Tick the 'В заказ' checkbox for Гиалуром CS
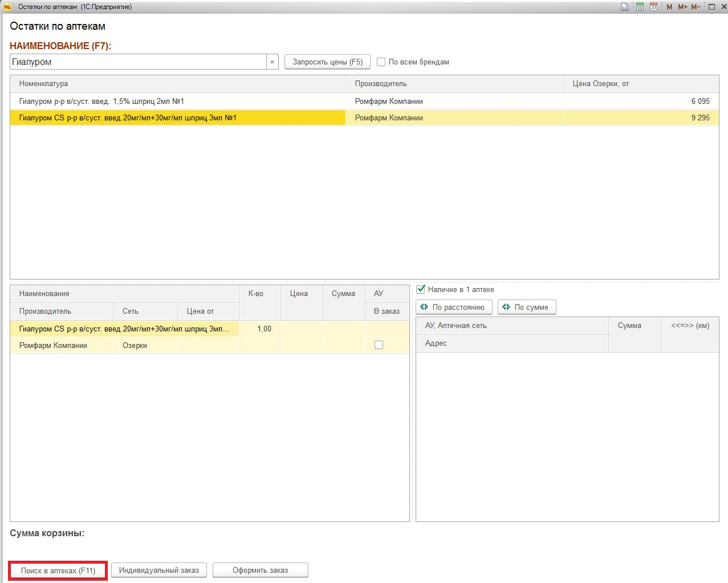Screen dimensions: 728x583 (x=379, y=345)
